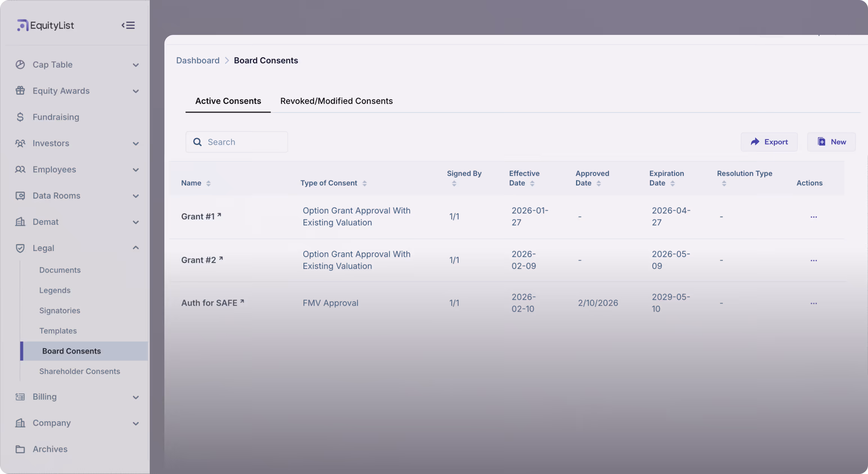Image resolution: width=868 pixels, height=474 pixels.
Task: Sort by the Expiration Date column
Action: pos(672,183)
